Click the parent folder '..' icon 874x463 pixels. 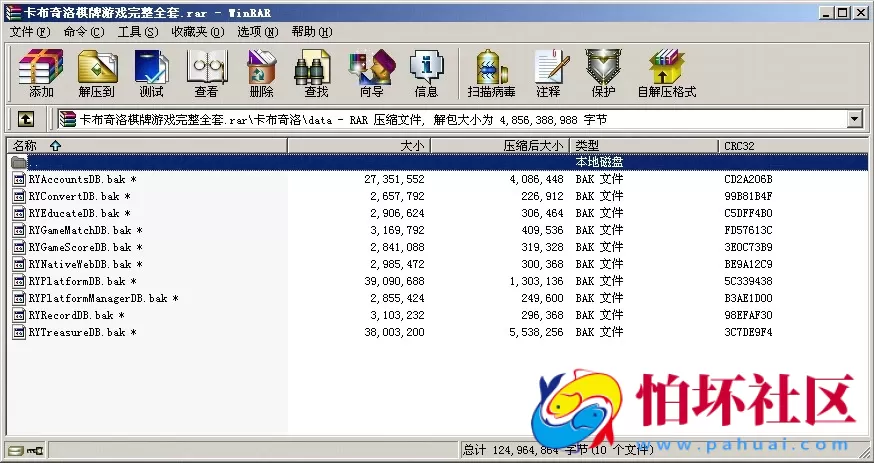point(19,162)
